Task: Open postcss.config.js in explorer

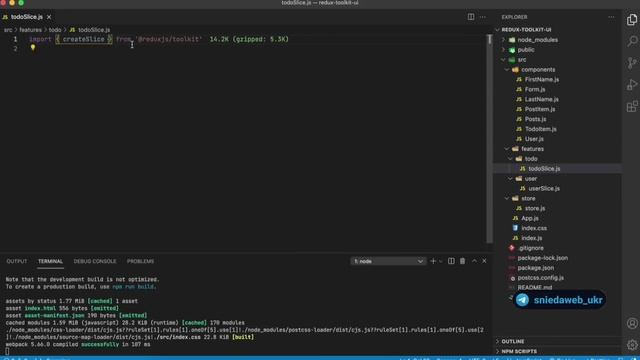Action: (558, 278)
